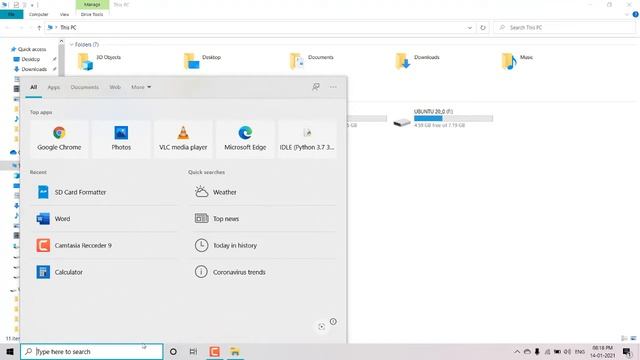
Task: Select the Manage contextual tab
Action: (x=92, y=5)
